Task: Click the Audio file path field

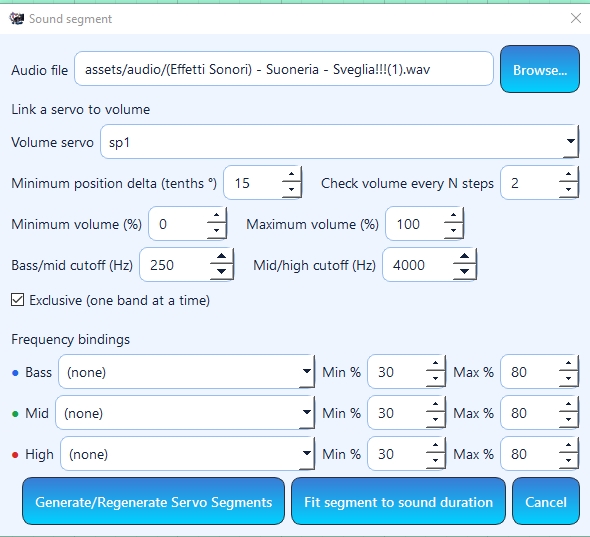Action: 284,69
